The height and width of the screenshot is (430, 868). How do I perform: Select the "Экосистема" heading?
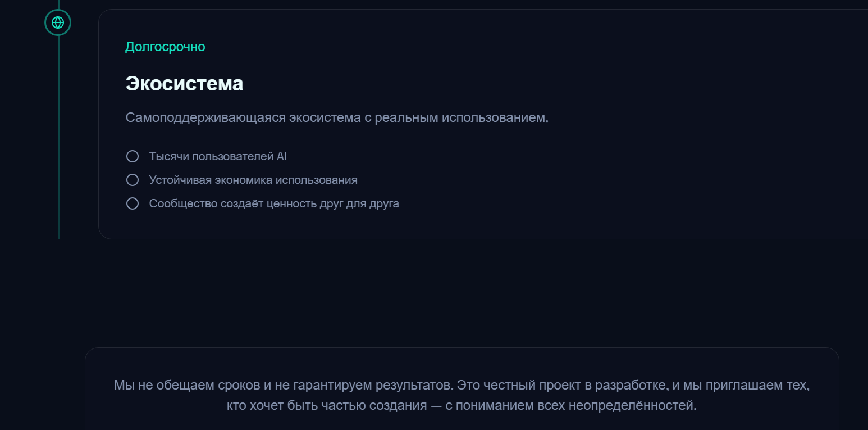point(184,84)
